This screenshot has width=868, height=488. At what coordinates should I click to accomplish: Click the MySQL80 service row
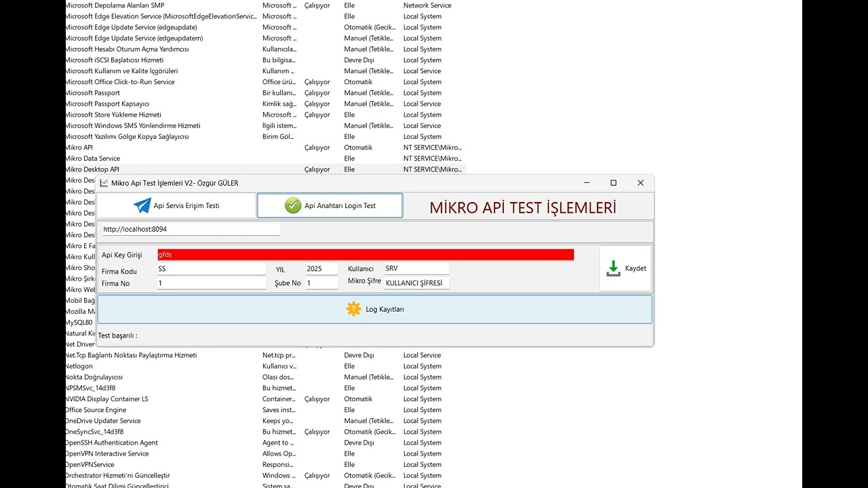click(x=79, y=323)
